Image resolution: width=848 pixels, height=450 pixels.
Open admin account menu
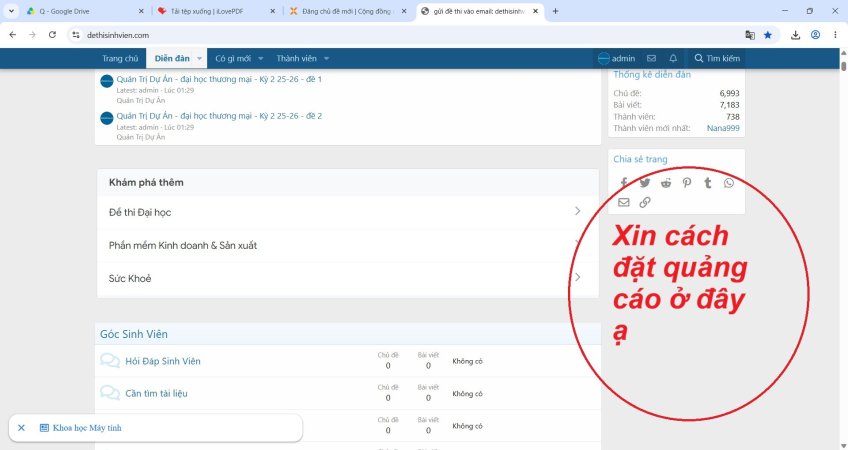(x=617, y=58)
